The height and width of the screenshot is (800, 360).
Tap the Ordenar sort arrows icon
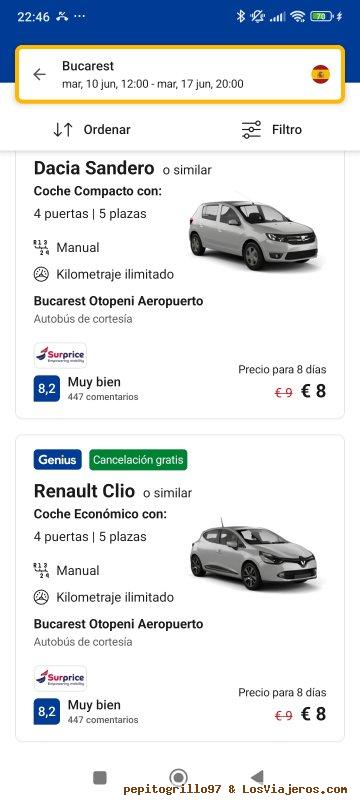click(63, 130)
